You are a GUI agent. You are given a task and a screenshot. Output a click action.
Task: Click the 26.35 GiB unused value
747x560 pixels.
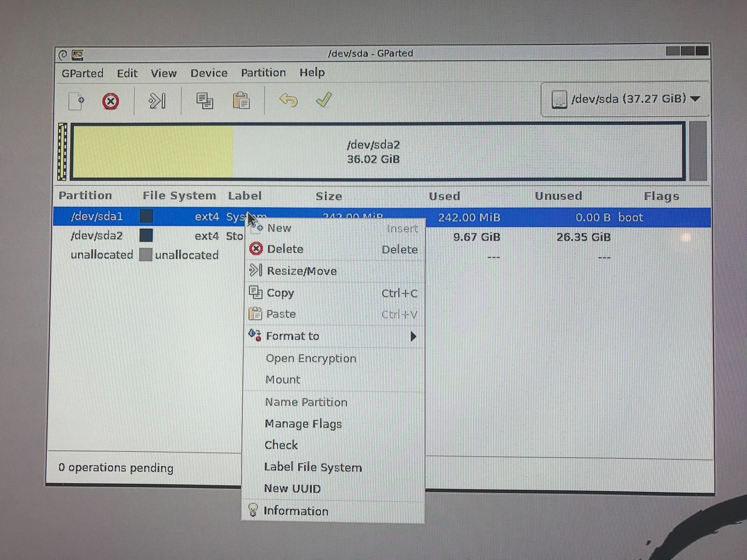coord(584,237)
